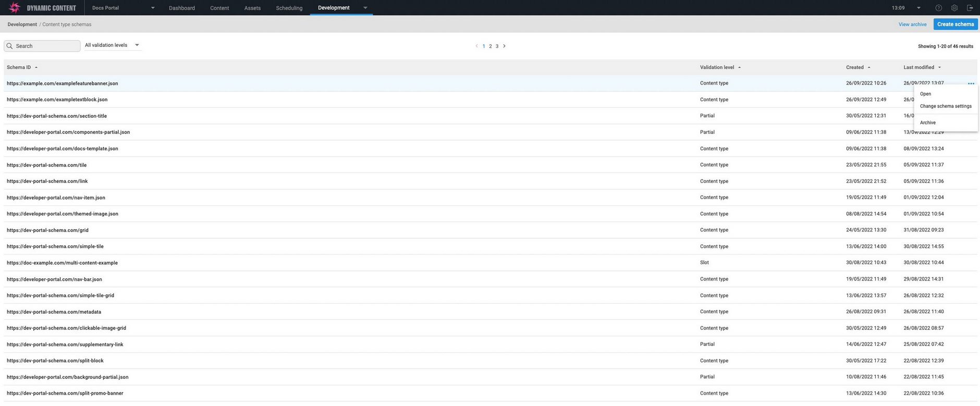Select Archive from the context menu
Screen dimensions: 980x406
point(927,123)
